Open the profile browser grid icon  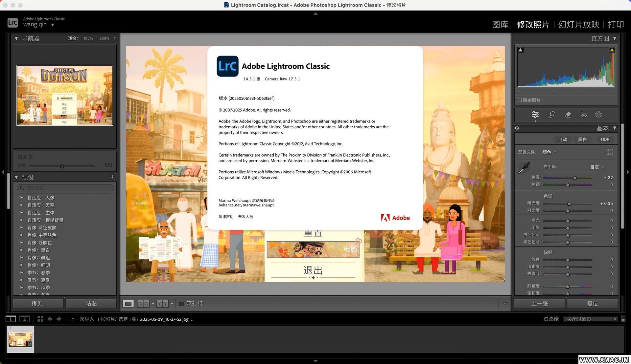point(609,152)
